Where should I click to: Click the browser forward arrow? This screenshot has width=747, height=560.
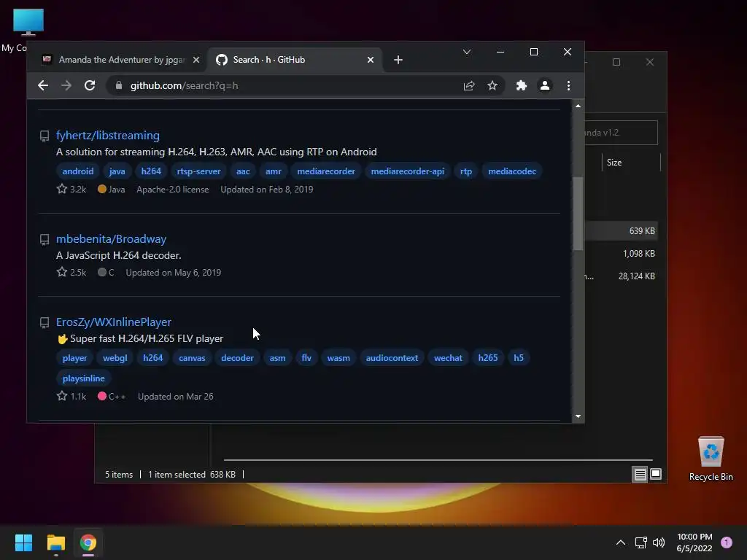coord(66,86)
